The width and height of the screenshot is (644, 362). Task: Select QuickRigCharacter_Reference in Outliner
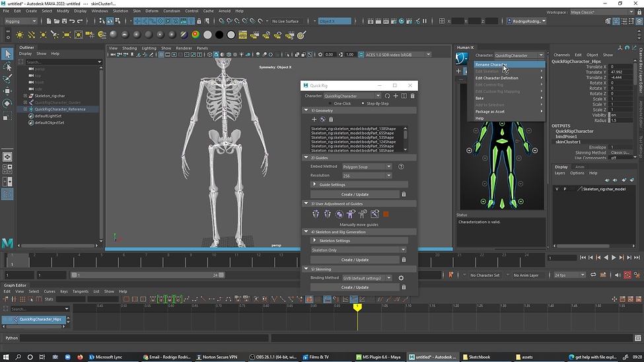pyautogui.click(x=60, y=109)
